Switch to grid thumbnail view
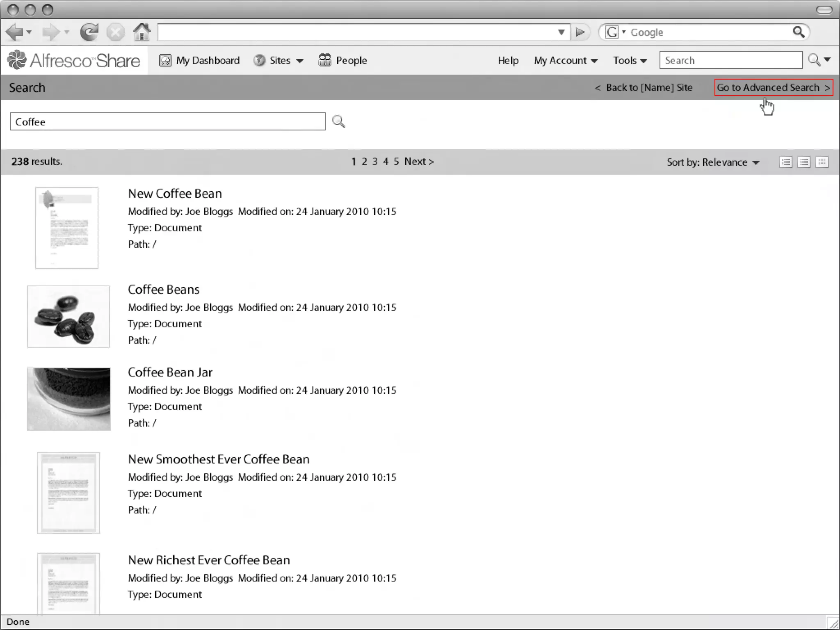 click(x=822, y=162)
